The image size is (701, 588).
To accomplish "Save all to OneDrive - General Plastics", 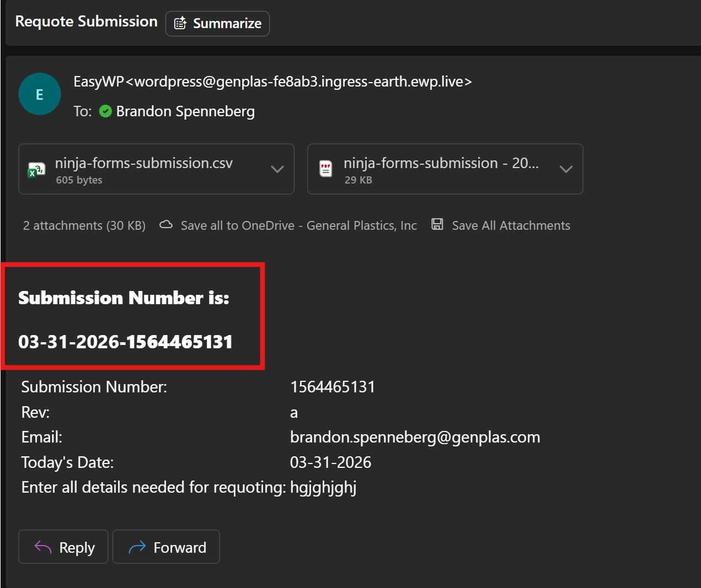I will pos(298,225).
